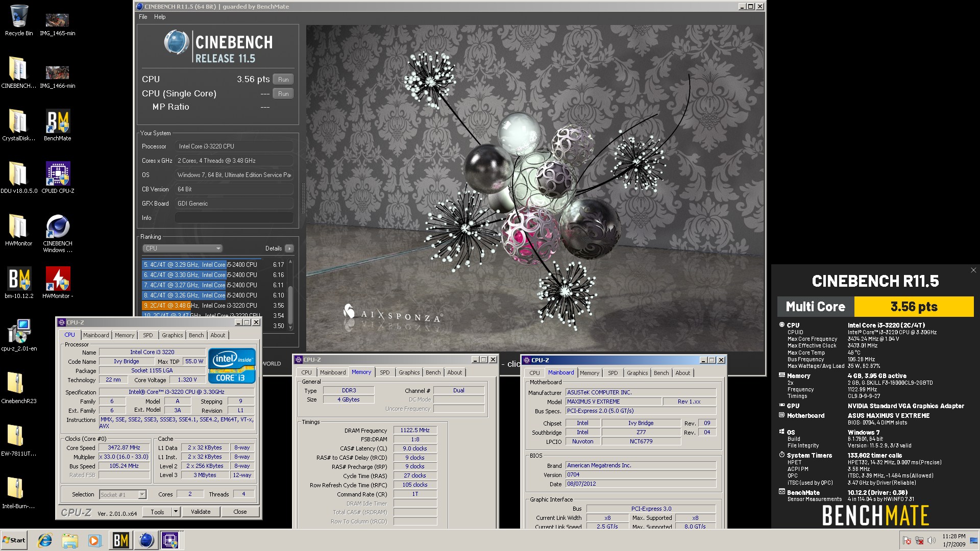This screenshot has width=980, height=551.
Task: Run the CPU (Single Core) benchmark
Action: 283,93
